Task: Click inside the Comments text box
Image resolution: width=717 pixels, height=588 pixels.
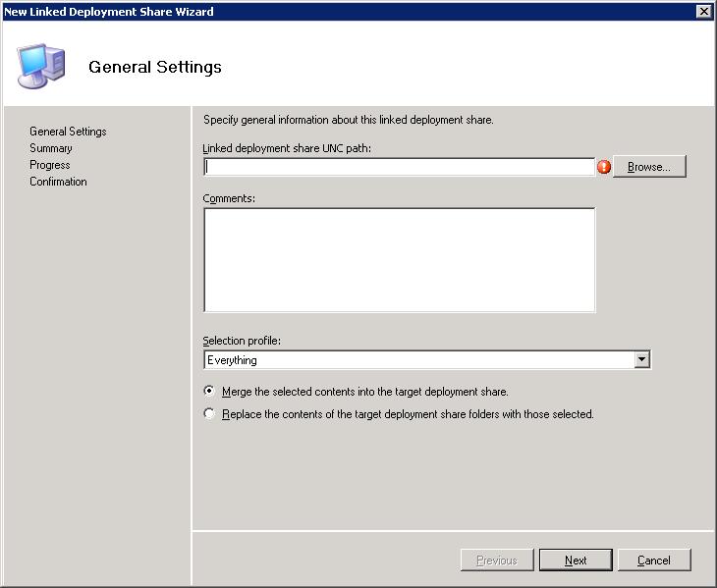Action: (x=399, y=260)
